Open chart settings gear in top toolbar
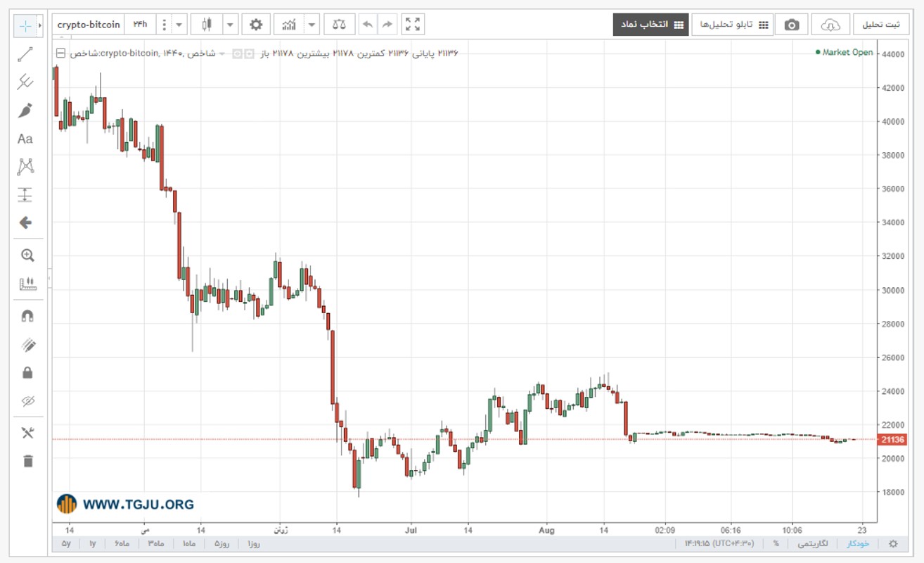This screenshot has width=924, height=563. tap(256, 25)
